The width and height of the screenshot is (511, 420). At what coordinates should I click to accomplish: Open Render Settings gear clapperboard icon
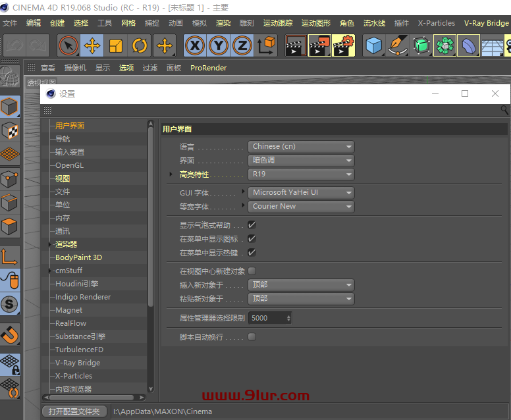[343, 45]
